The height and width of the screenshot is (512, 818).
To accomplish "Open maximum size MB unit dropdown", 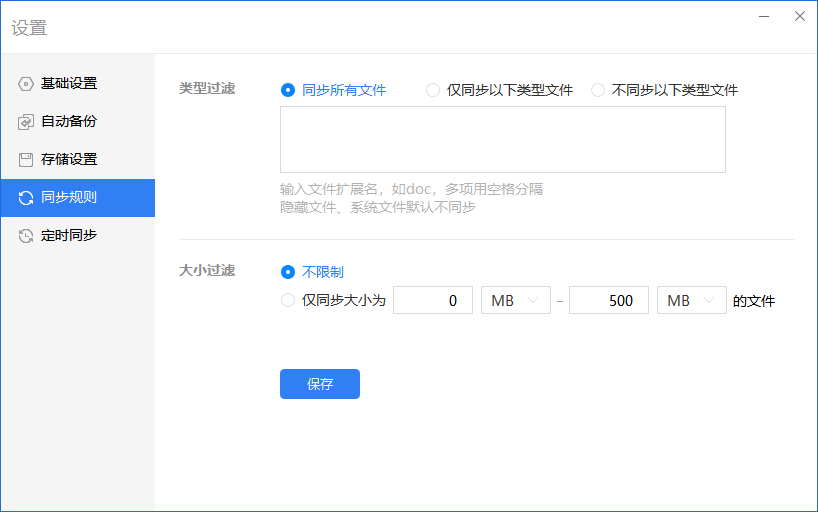I will [x=691, y=300].
